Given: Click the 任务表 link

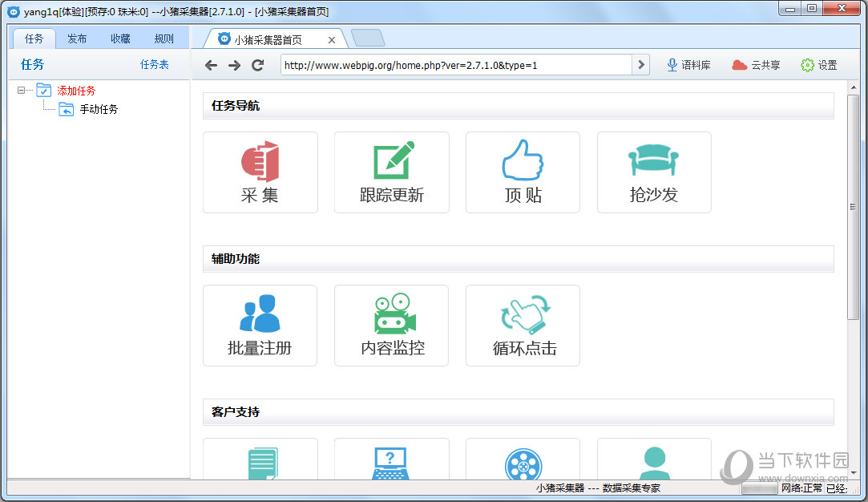Looking at the screenshot, I should click(x=155, y=65).
